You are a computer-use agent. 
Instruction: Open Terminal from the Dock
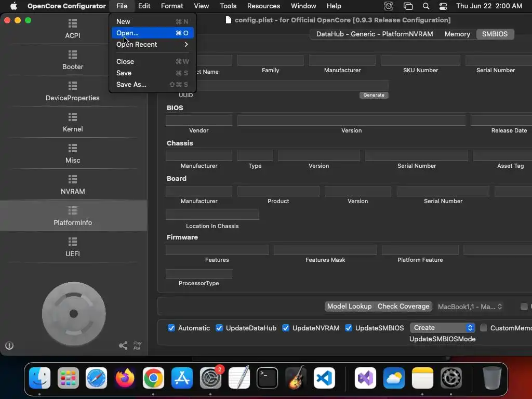[x=268, y=378]
